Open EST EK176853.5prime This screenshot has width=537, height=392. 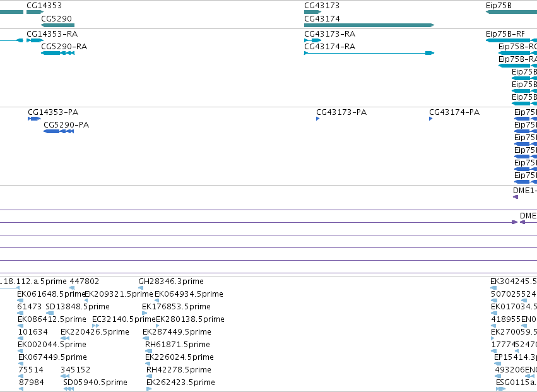[x=177, y=307]
